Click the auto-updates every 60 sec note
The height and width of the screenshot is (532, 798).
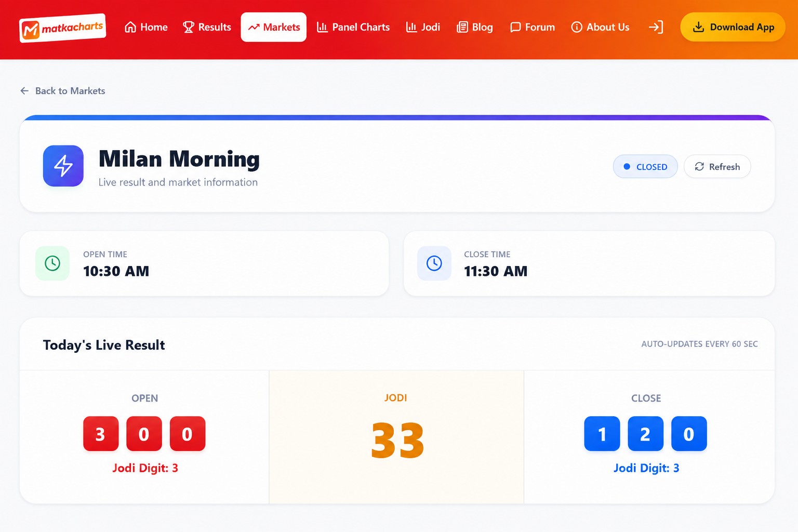click(x=699, y=344)
